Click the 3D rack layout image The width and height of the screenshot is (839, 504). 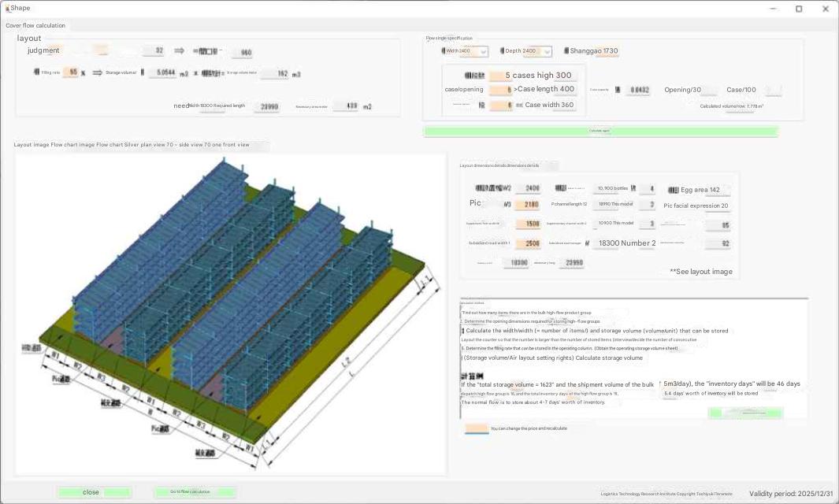230,315
